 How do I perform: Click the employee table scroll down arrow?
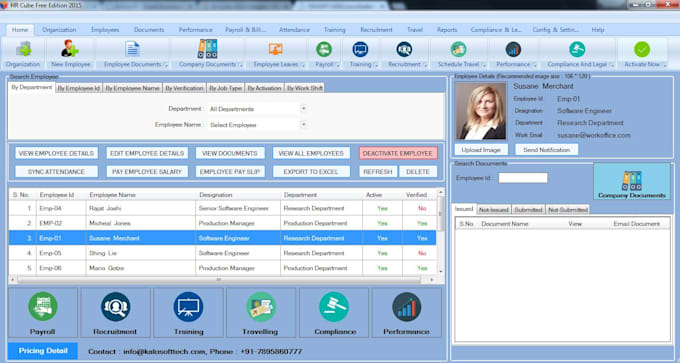pos(441,271)
